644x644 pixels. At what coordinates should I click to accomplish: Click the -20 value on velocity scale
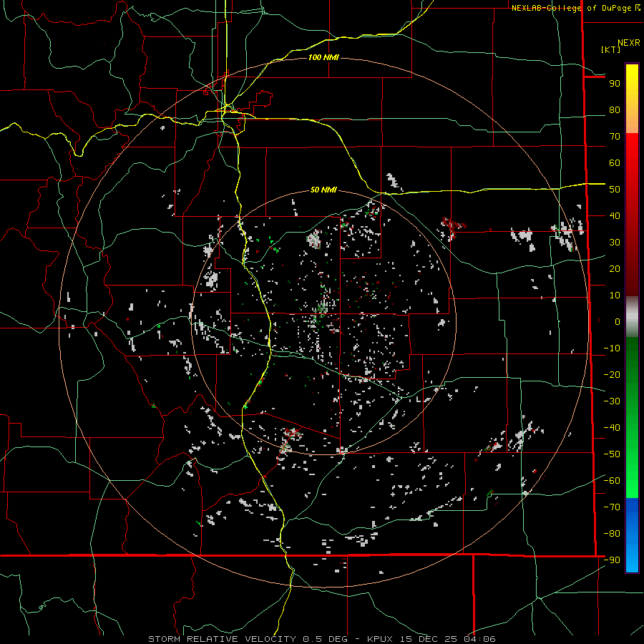612,375
